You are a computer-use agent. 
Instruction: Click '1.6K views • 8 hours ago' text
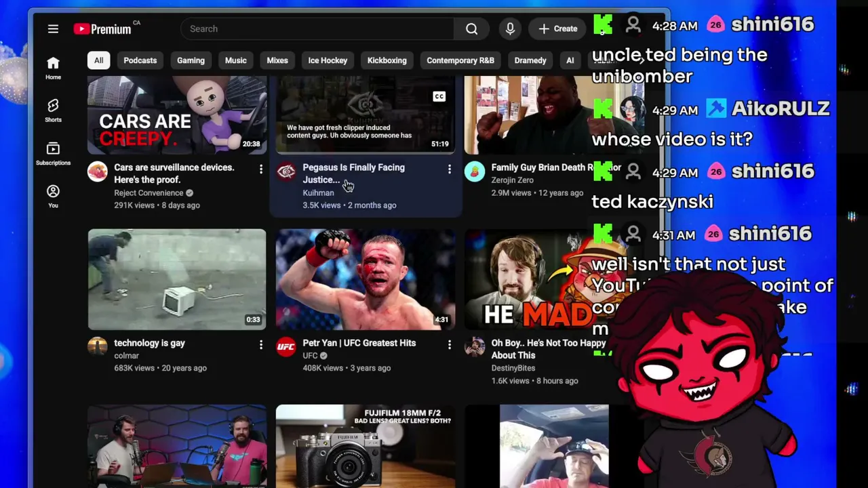coord(534,381)
